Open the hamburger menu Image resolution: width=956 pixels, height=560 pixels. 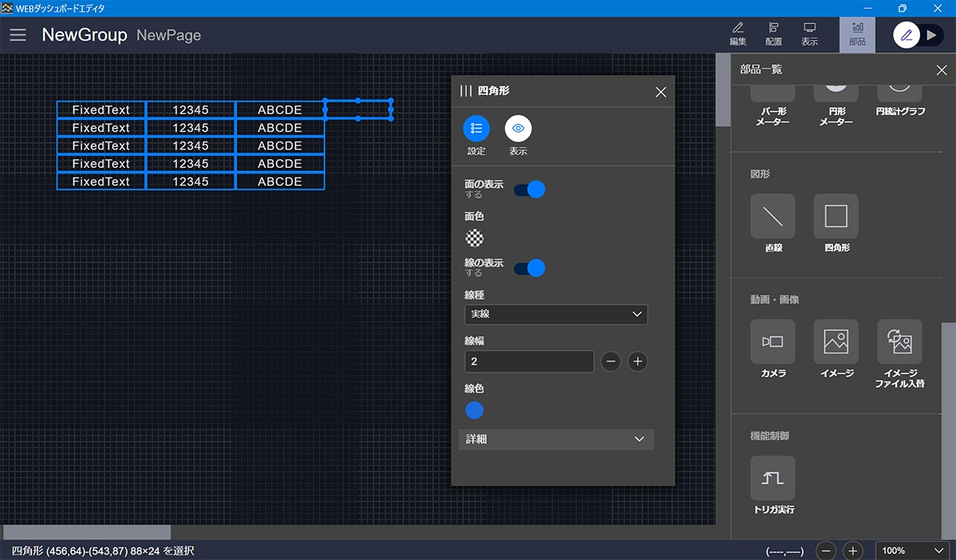(18, 35)
